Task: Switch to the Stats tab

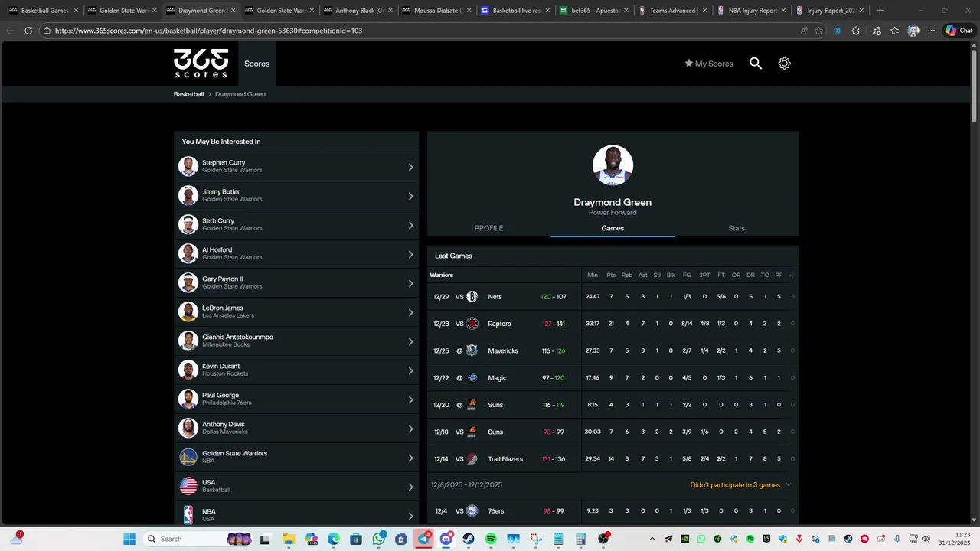Action: (x=737, y=228)
